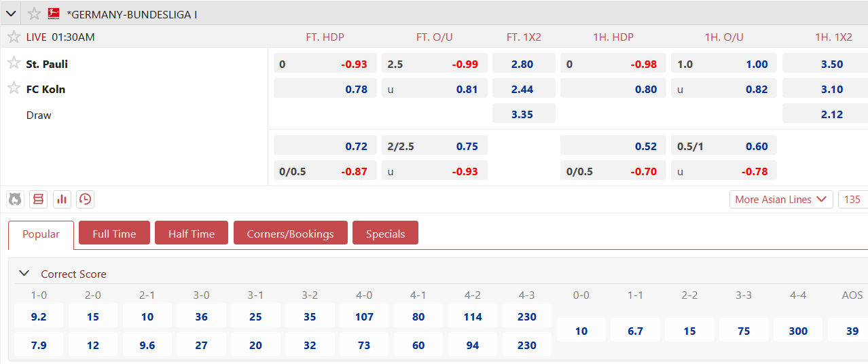Select the 1-1 correct score odds 6.7

(x=636, y=331)
